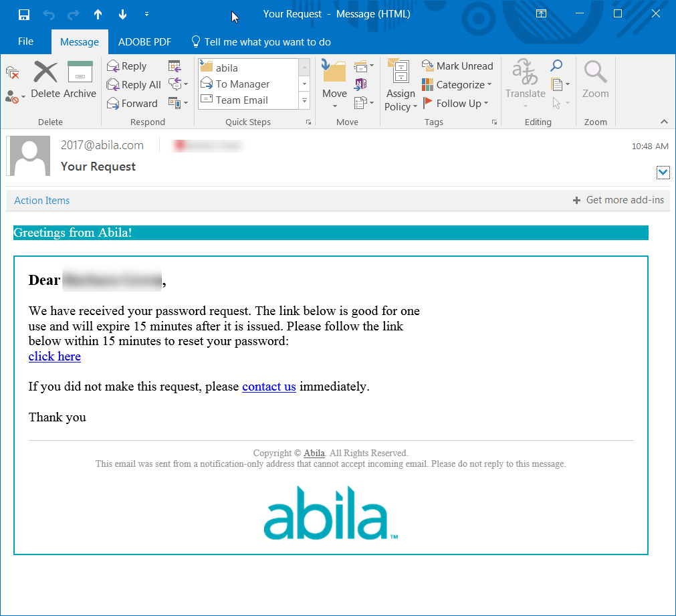Collapse the ribbon with the chevron

point(664,122)
